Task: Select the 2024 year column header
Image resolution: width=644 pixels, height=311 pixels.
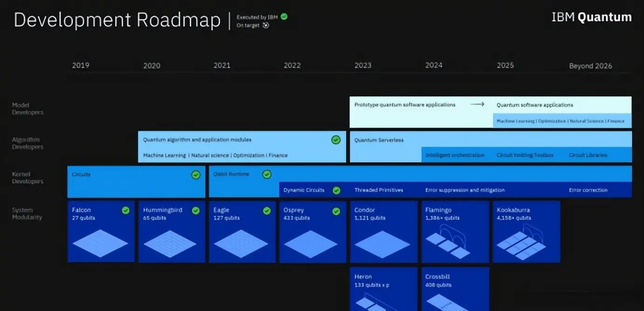Action: coord(434,65)
